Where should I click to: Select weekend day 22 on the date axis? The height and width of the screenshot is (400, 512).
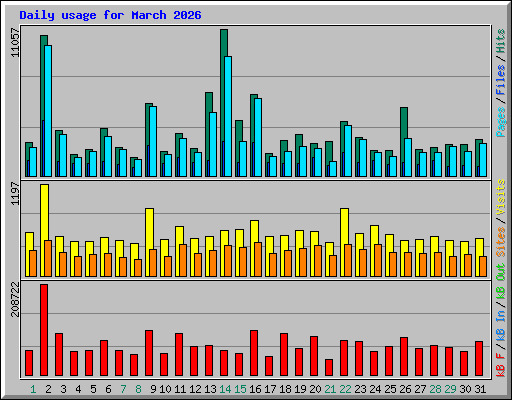(345, 389)
